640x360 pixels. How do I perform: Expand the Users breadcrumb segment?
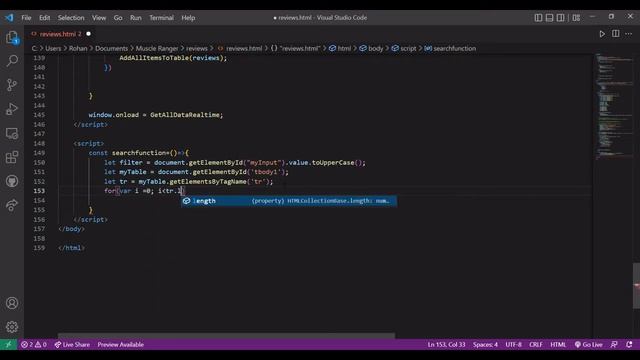53,48
